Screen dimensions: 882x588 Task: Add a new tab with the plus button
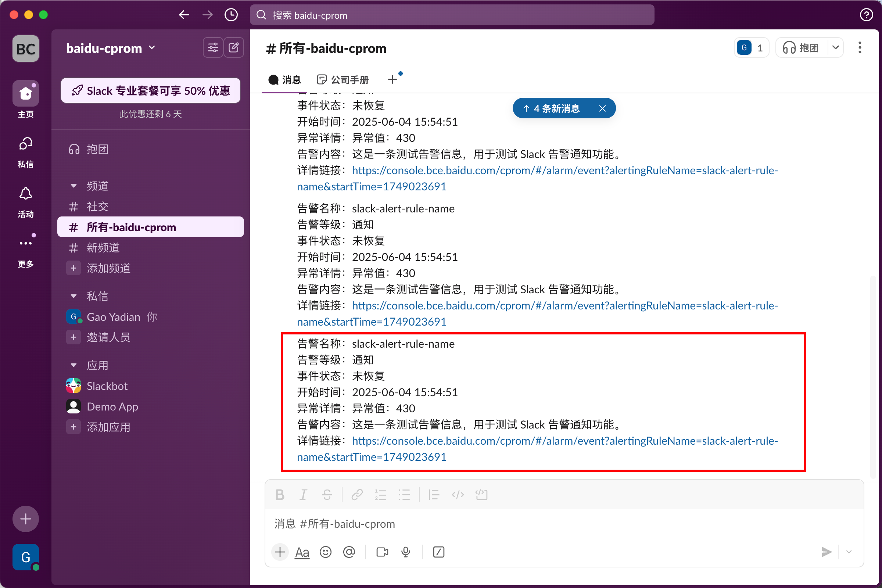(392, 79)
